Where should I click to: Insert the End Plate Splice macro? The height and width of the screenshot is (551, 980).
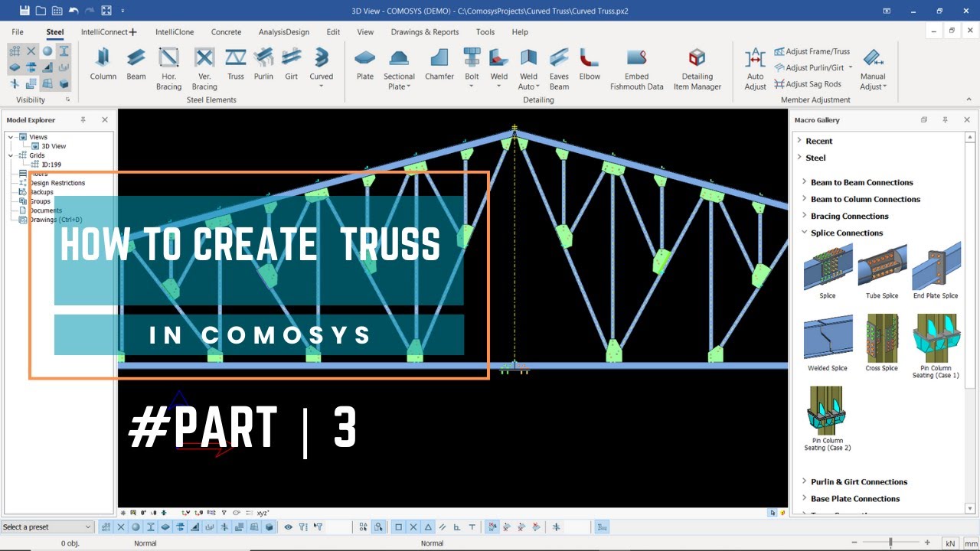936,272
